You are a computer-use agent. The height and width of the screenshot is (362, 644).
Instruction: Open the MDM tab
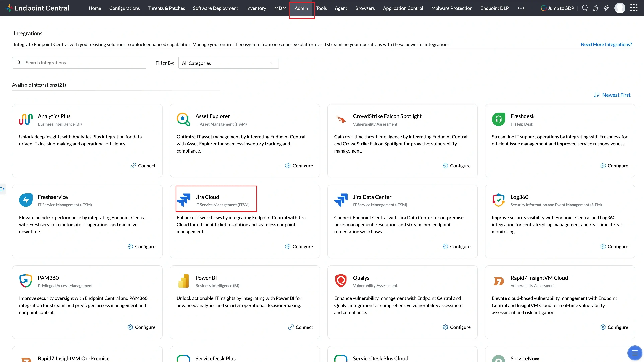pos(280,8)
